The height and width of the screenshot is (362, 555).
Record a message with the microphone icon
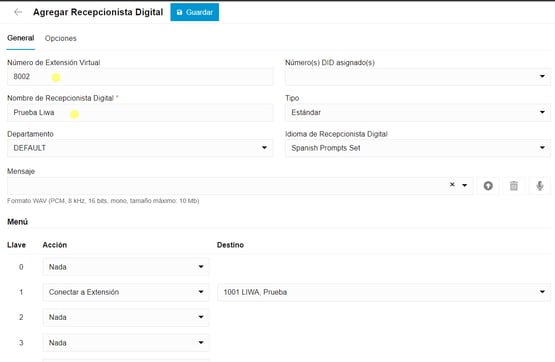(539, 185)
